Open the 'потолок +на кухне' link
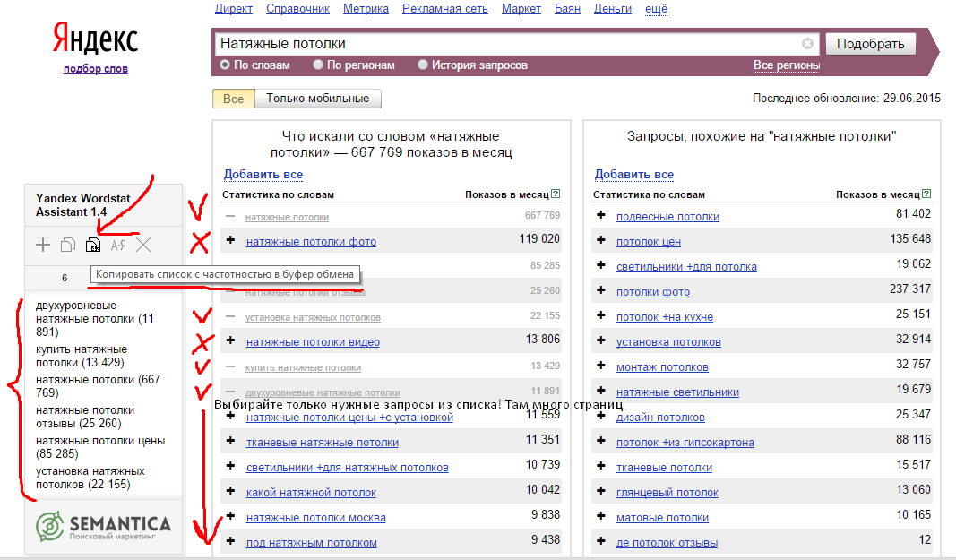Image resolution: width=956 pixels, height=560 pixels. 665,317
